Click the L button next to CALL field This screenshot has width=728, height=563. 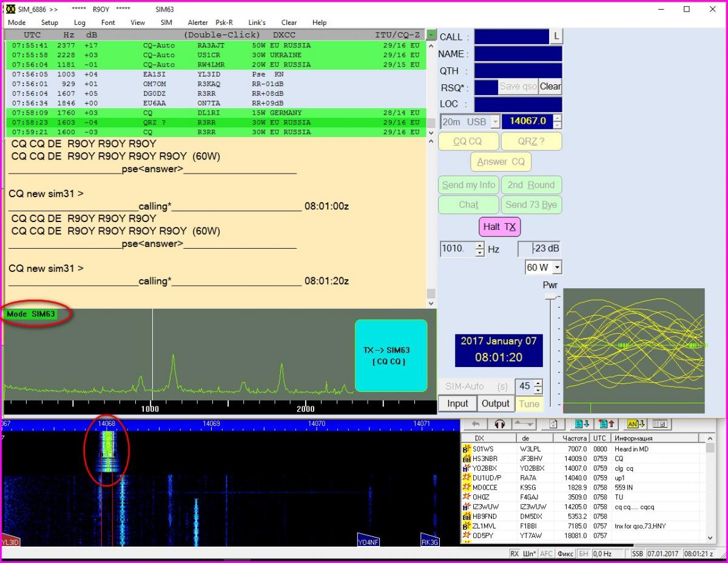pos(556,37)
